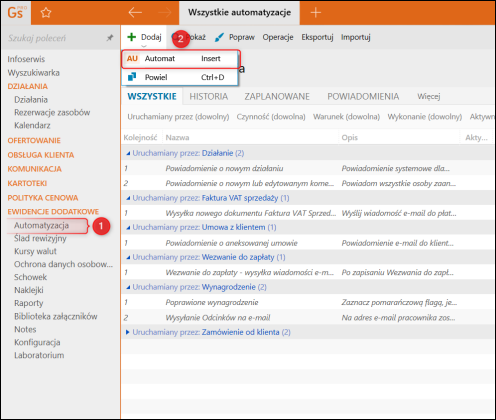Switch to the HISTORIA tab
496x420 pixels.
[x=209, y=97]
